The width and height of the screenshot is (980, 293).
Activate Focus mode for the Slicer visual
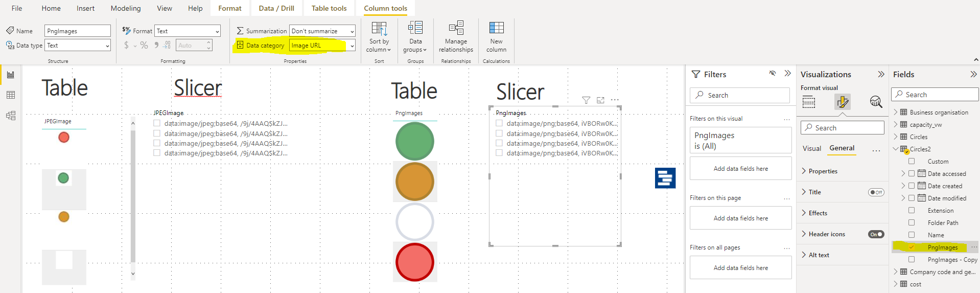pos(600,100)
